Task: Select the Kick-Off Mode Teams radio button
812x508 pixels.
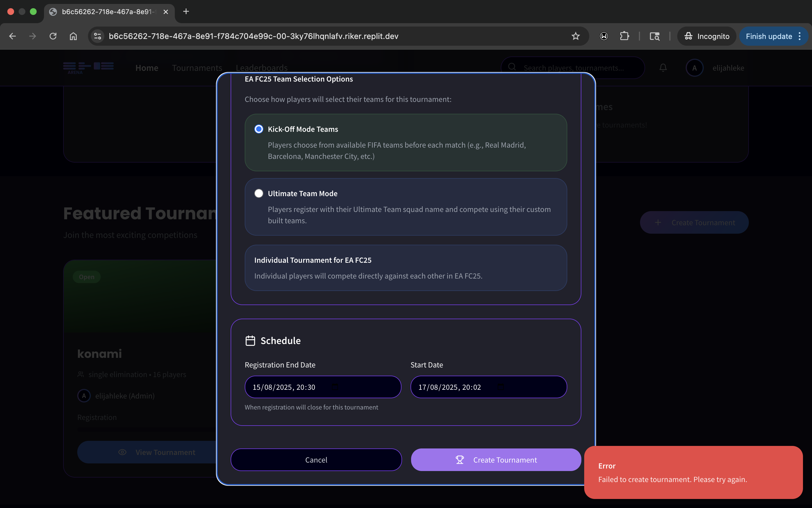Action: [259, 129]
